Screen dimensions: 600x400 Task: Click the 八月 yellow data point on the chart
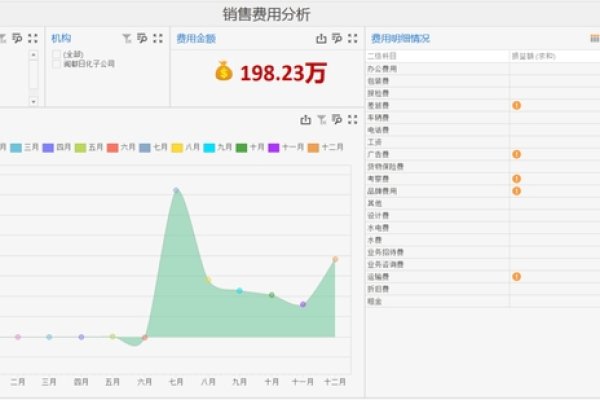tap(208, 280)
